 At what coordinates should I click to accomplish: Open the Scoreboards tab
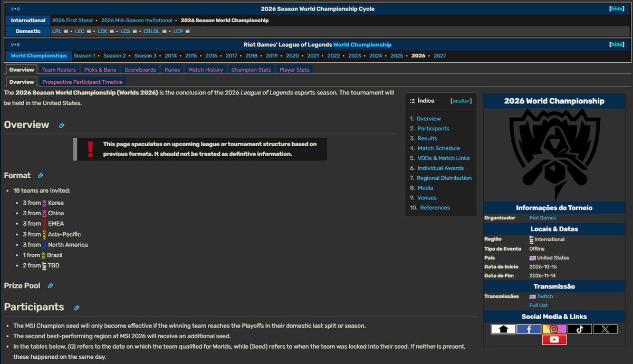pyautogui.click(x=140, y=70)
